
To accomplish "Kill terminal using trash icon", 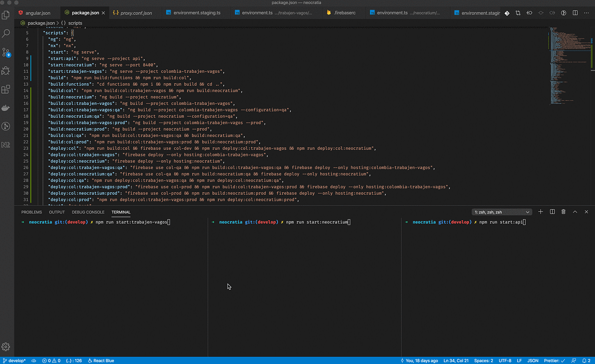I will (563, 212).
